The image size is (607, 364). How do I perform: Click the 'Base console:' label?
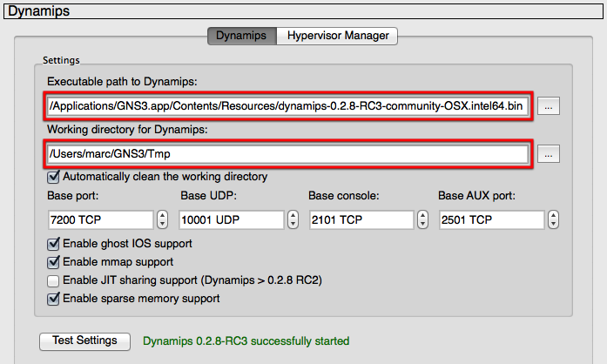(x=344, y=196)
